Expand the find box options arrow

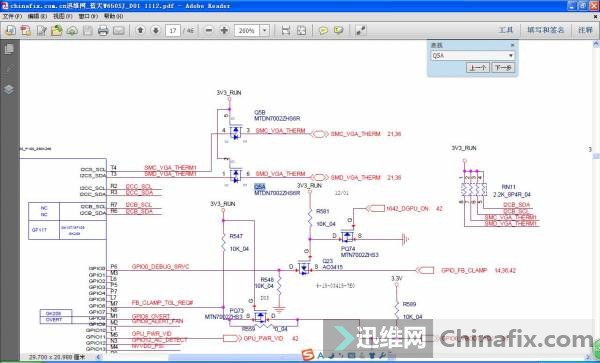pyautogui.click(x=510, y=56)
